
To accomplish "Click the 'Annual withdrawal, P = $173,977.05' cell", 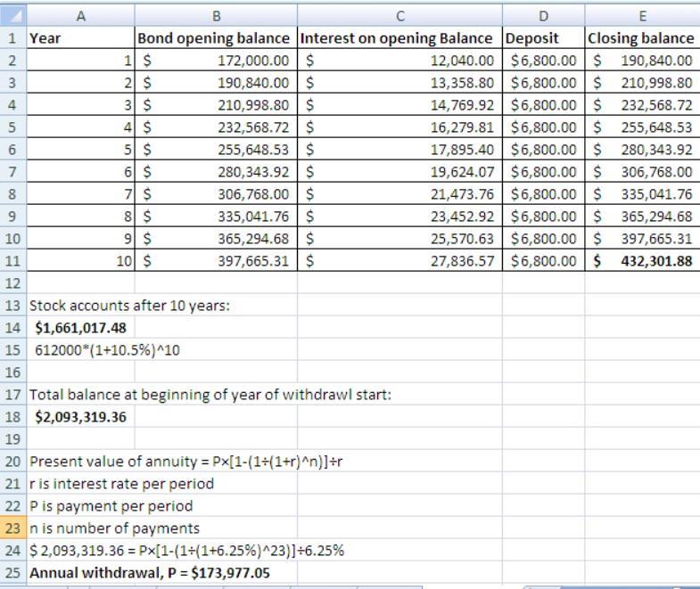I will (150, 572).
